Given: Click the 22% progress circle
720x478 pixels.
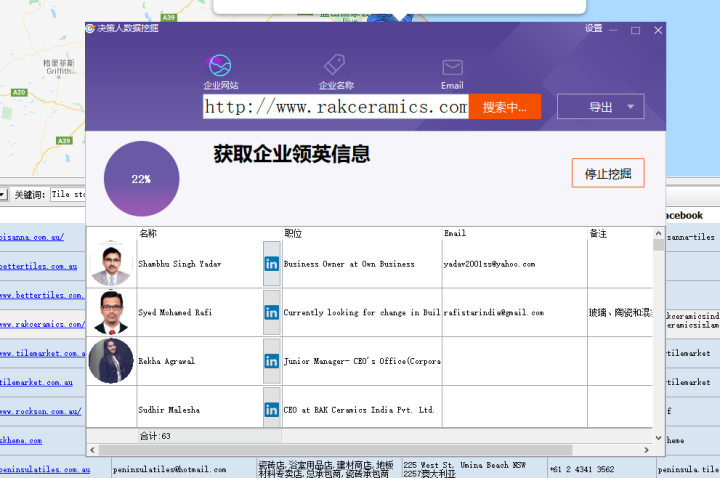Looking at the screenshot, I should coord(141,179).
